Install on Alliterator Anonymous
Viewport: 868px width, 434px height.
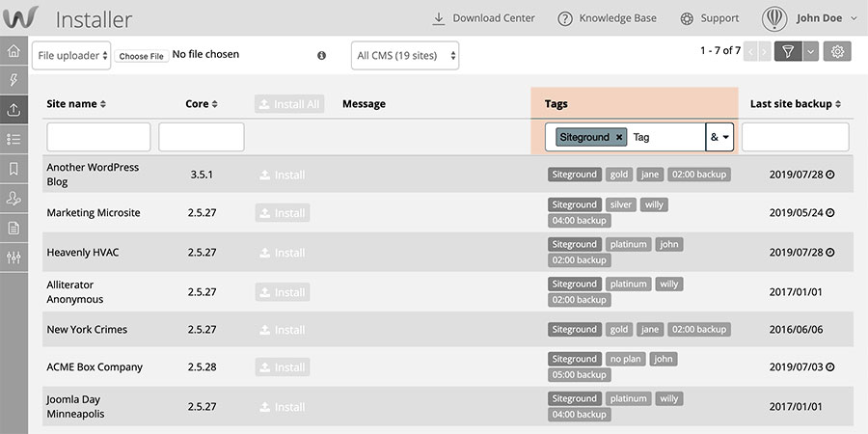(283, 292)
